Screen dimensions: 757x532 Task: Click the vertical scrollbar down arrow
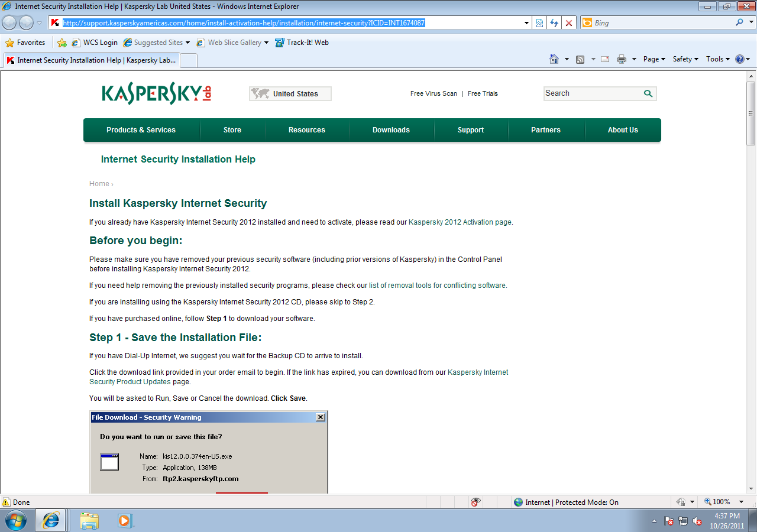(x=751, y=488)
